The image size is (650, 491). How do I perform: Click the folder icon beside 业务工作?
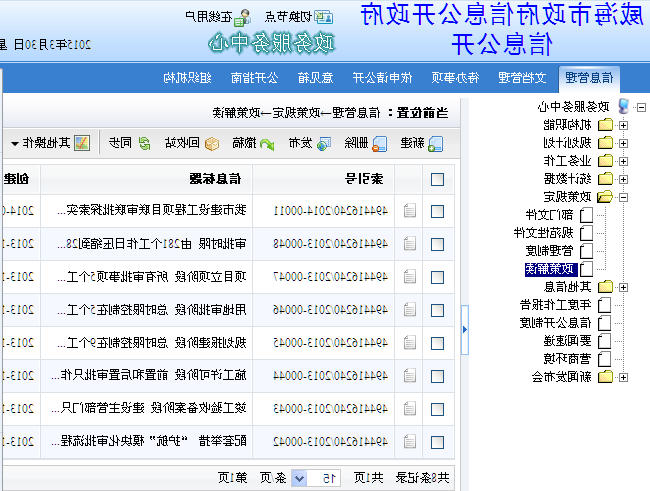(x=605, y=160)
